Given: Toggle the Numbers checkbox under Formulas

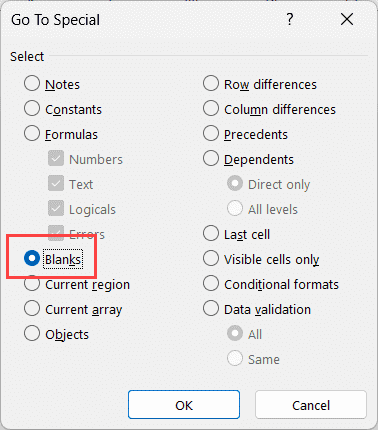Looking at the screenshot, I should 56,159.
